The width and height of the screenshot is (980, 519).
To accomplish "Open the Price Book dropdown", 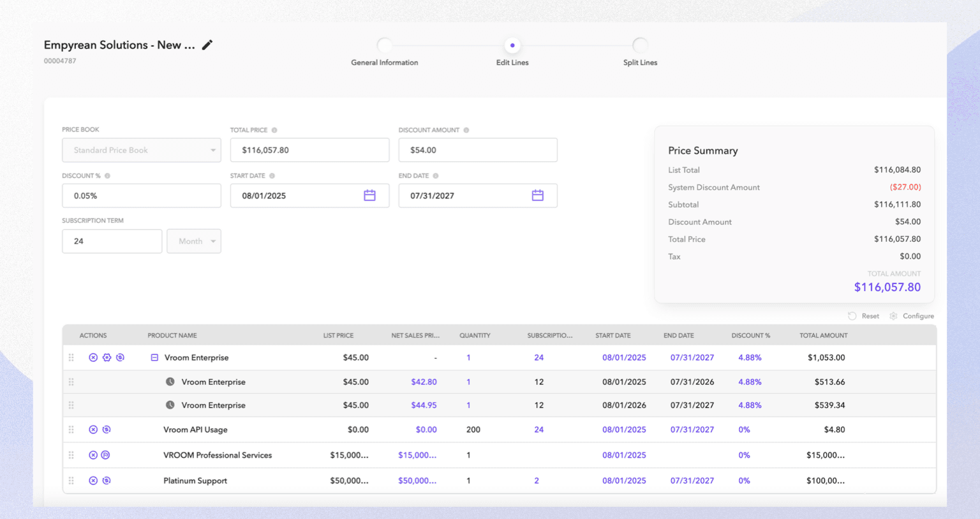I will tap(142, 150).
